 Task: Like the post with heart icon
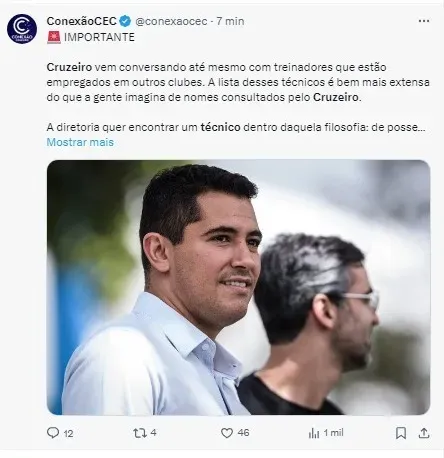pyautogui.click(x=227, y=433)
